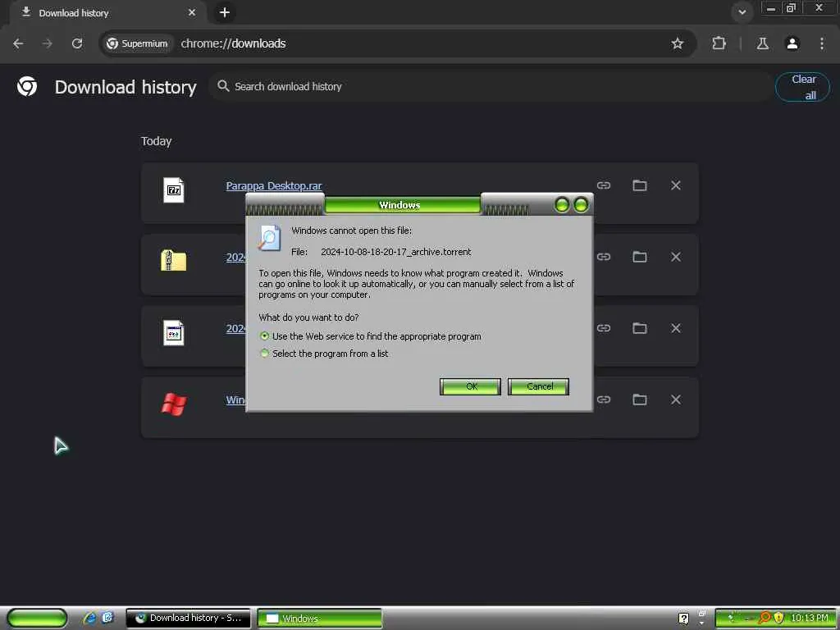This screenshot has width=840, height=630.
Task: Click the browser forward arrow
Action: [47, 43]
